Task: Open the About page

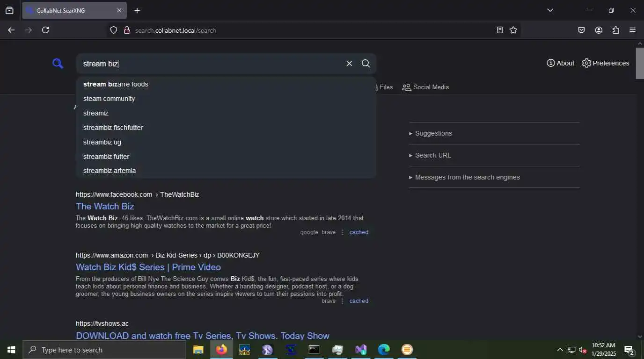Action: coord(560,63)
